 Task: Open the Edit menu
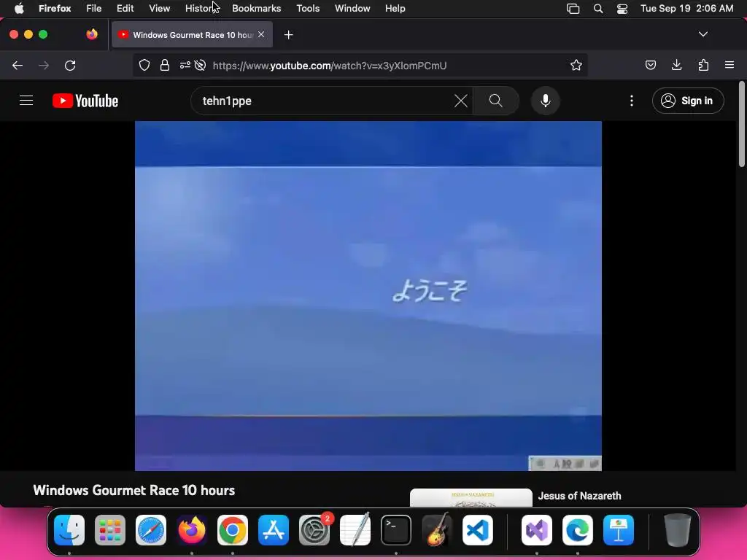point(125,9)
